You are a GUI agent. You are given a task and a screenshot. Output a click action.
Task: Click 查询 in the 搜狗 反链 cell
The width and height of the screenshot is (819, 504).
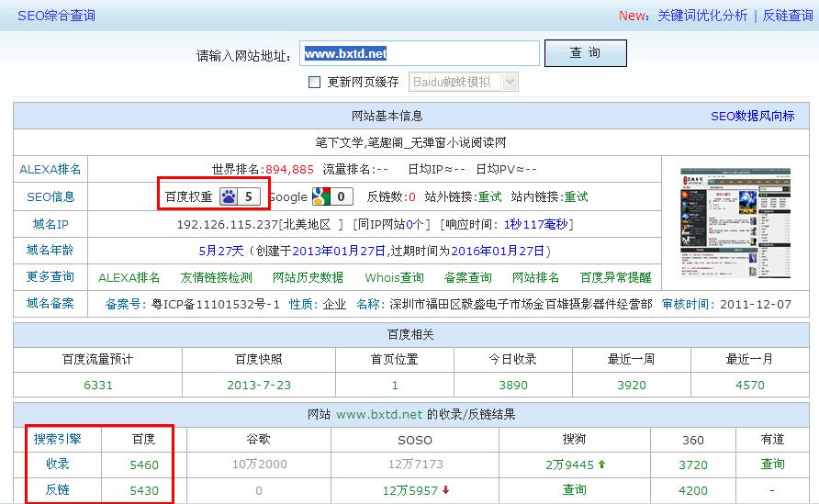point(575,490)
